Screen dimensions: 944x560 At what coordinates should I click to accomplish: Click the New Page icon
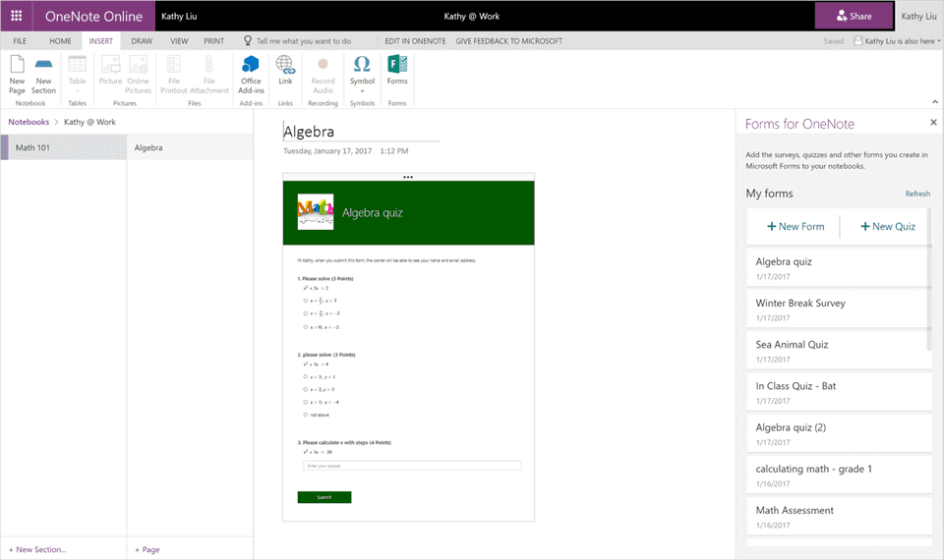click(x=17, y=65)
